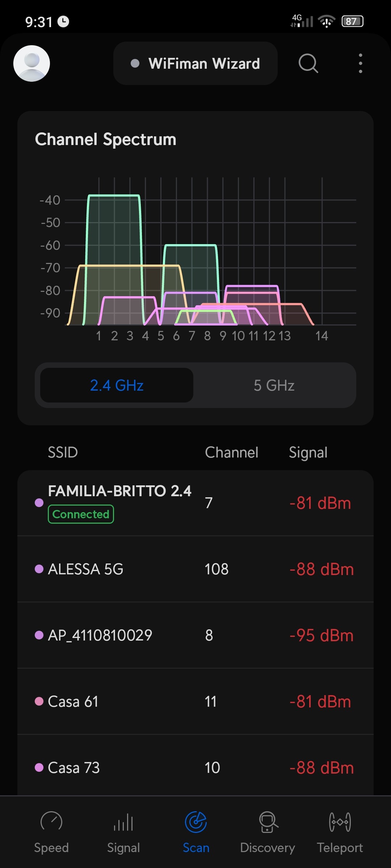Select the FAMILIA-BRITTO 2.4 network row
391x868 pixels.
click(195, 503)
